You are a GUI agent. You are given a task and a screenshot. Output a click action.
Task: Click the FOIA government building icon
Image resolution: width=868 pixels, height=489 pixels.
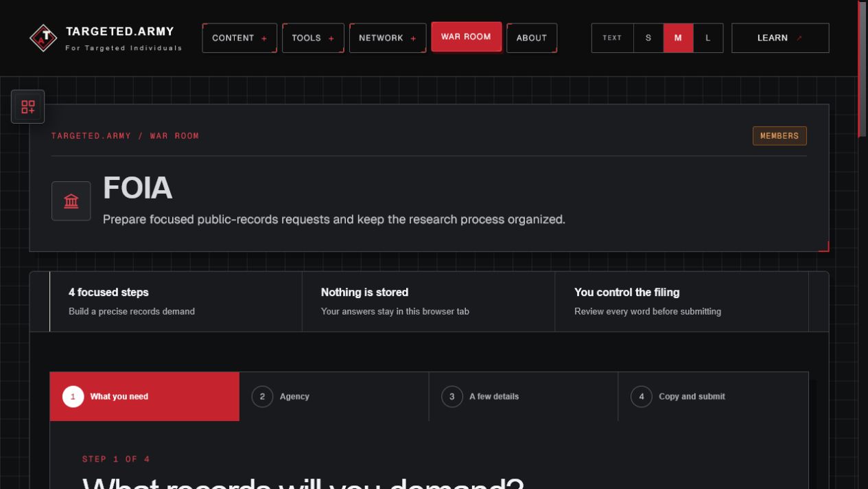pyautogui.click(x=71, y=201)
